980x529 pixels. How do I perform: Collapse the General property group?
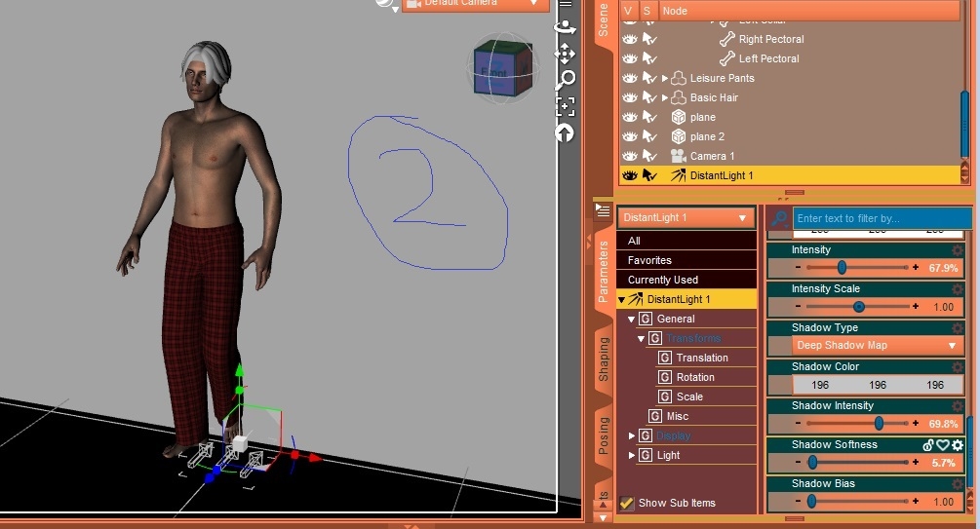click(631, 320)
